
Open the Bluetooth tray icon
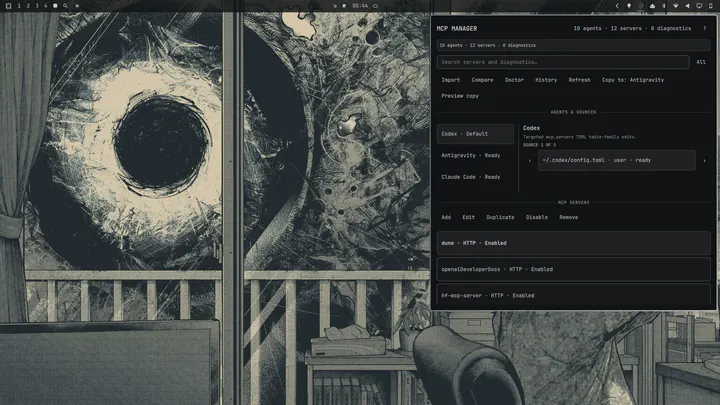coord(664,6)
